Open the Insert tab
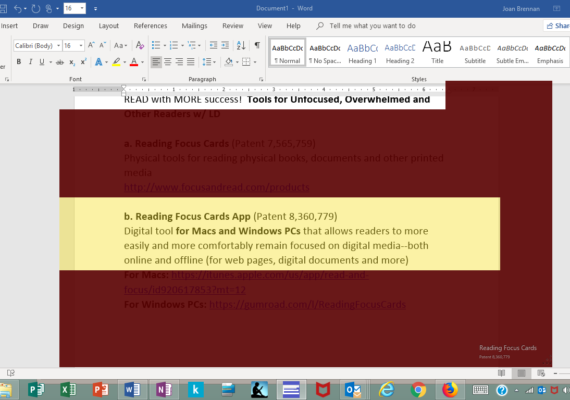The height and width of the screenshot is (400, 570). [x=9, y=26]
